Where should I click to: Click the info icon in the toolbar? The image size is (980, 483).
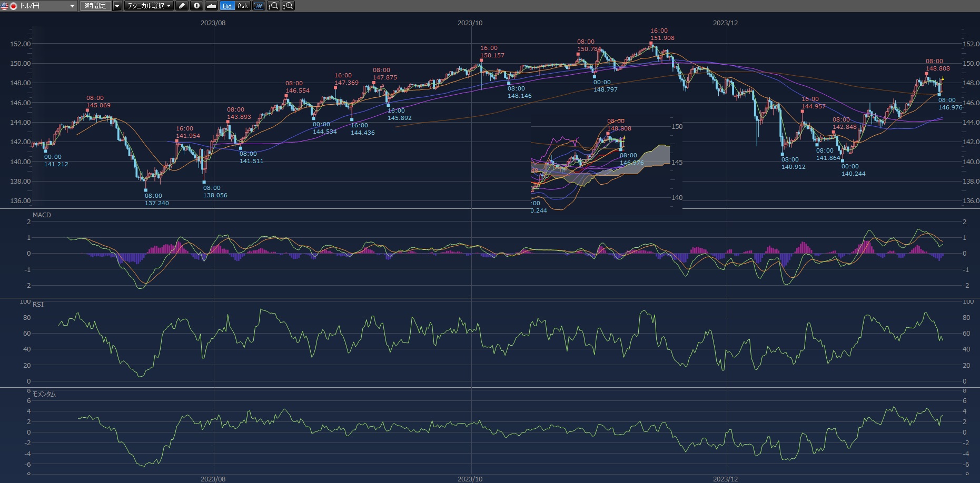point(196,6)
